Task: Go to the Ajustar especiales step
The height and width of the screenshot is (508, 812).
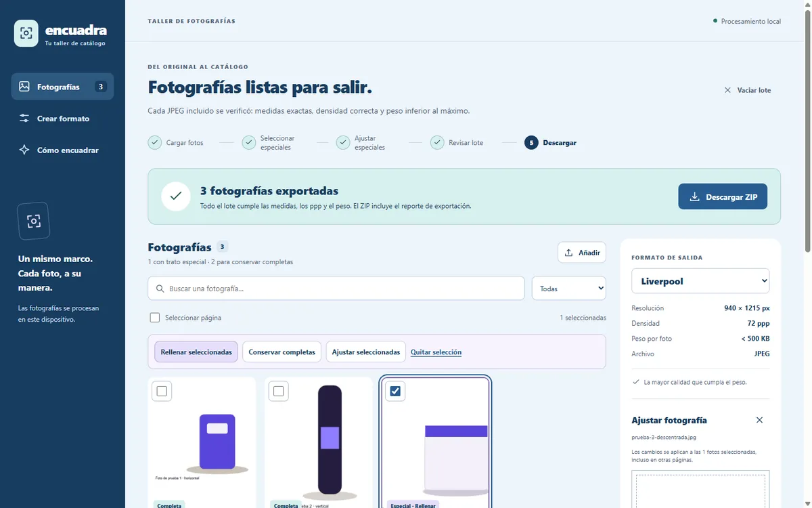Action: click(361, 143)
